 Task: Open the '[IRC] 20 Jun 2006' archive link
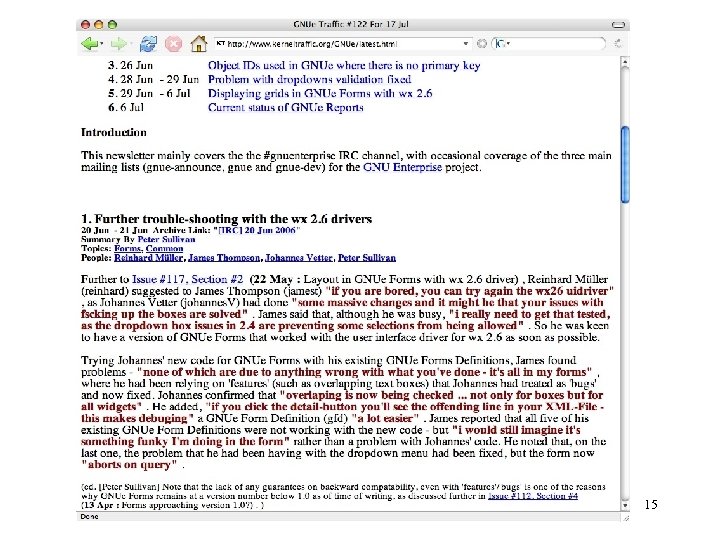pyautogui.click(x=256, y=230)
